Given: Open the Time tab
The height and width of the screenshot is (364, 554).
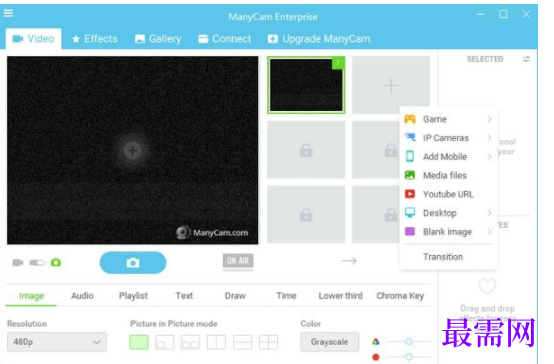Looking at the screenshot, I should (x=286, y=296).
